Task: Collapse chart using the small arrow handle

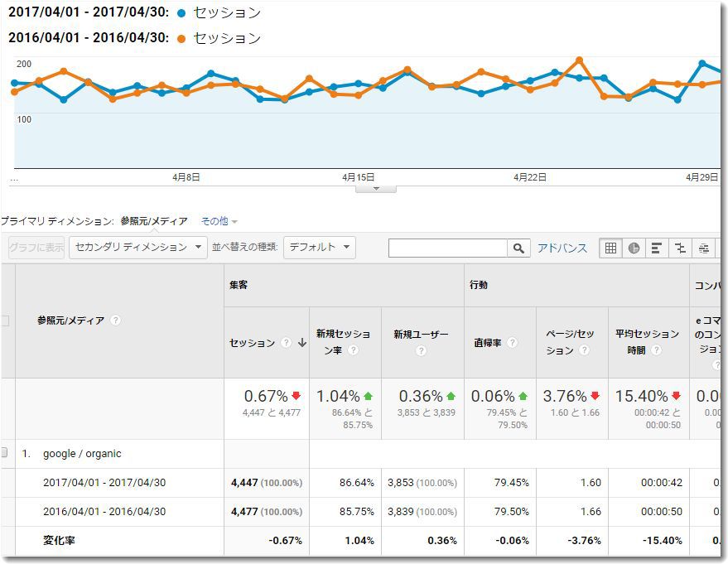Action: tap(376, 189)
